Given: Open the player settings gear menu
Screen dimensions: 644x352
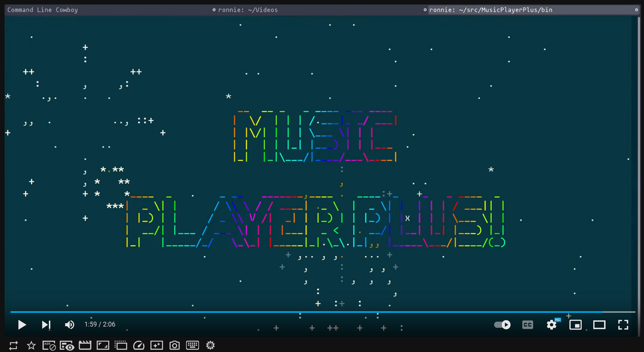Looking at the screenshot, I should (551, 325).
